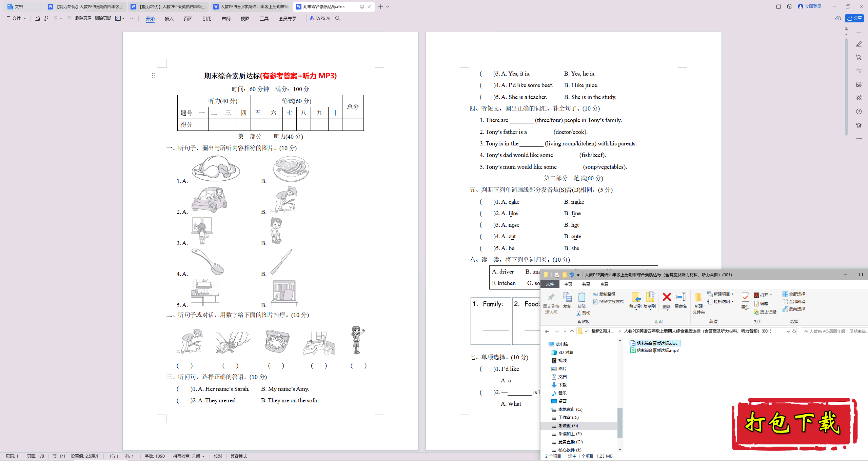Toggle spell check status 拼写检查 in status bar
This screenshot has width=868, height=461.
(x=189, y=456)
